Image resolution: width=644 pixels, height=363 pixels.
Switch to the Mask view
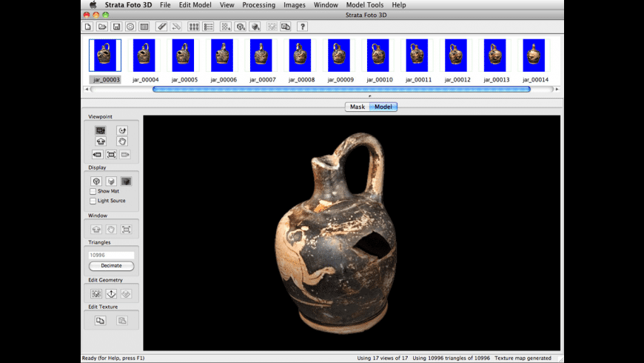[x=358, y=107]
